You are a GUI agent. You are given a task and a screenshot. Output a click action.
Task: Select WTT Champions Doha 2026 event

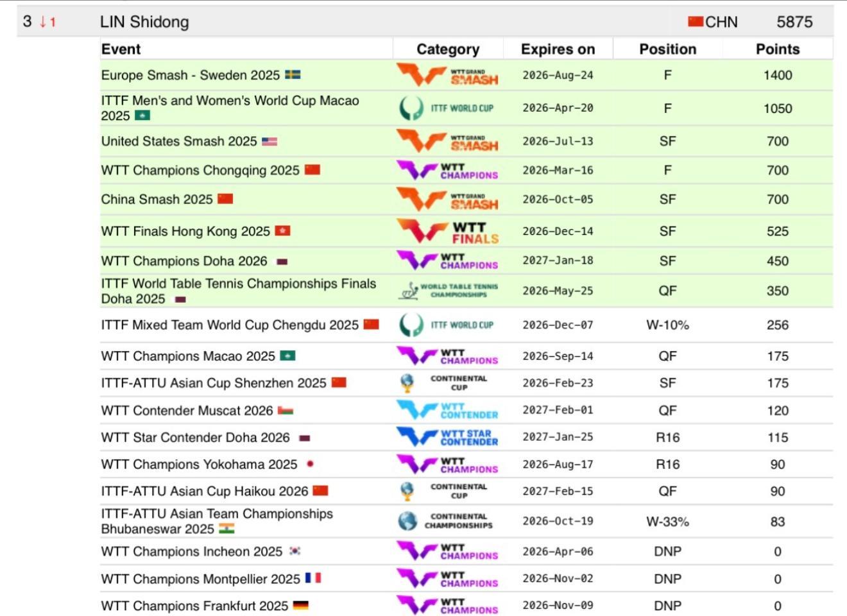pyautogui.click(x=184, y=261)
